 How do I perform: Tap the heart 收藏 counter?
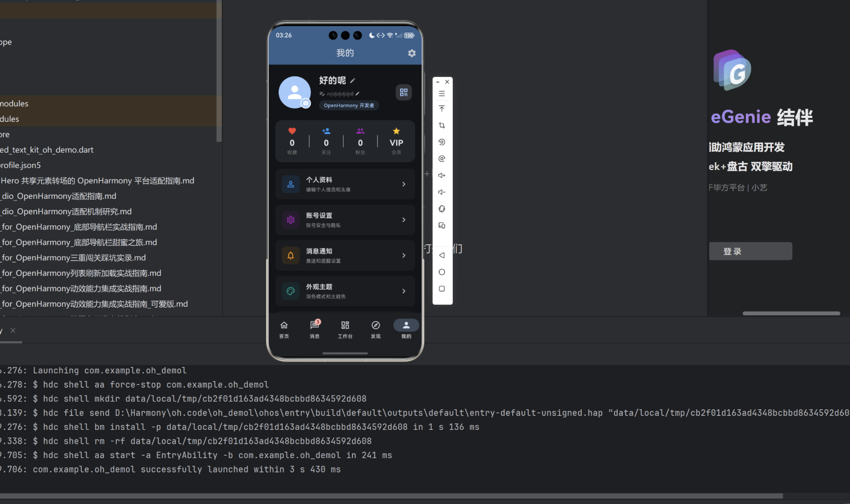[292, 141]
